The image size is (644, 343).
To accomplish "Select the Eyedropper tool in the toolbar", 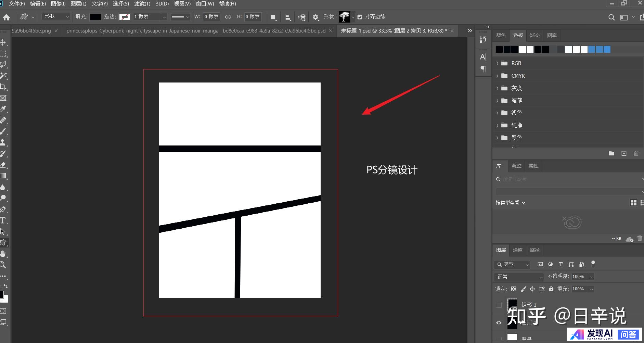I will (3, 109).
